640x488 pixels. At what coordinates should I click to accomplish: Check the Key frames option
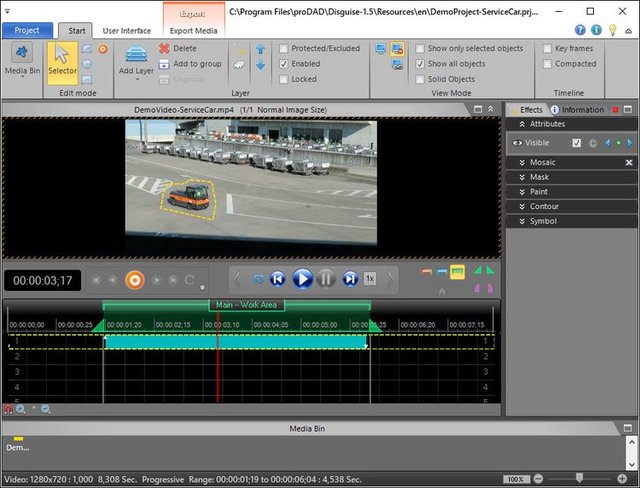pyautogui.click(x=547, y=48)
